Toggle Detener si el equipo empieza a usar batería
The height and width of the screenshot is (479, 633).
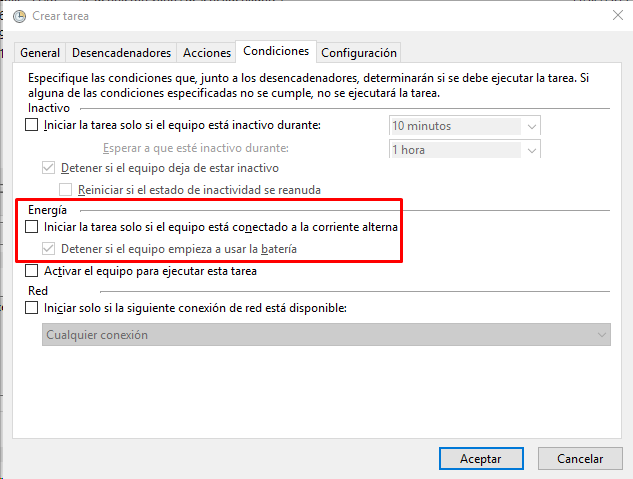pyautogui.click(x=48, y=249)
